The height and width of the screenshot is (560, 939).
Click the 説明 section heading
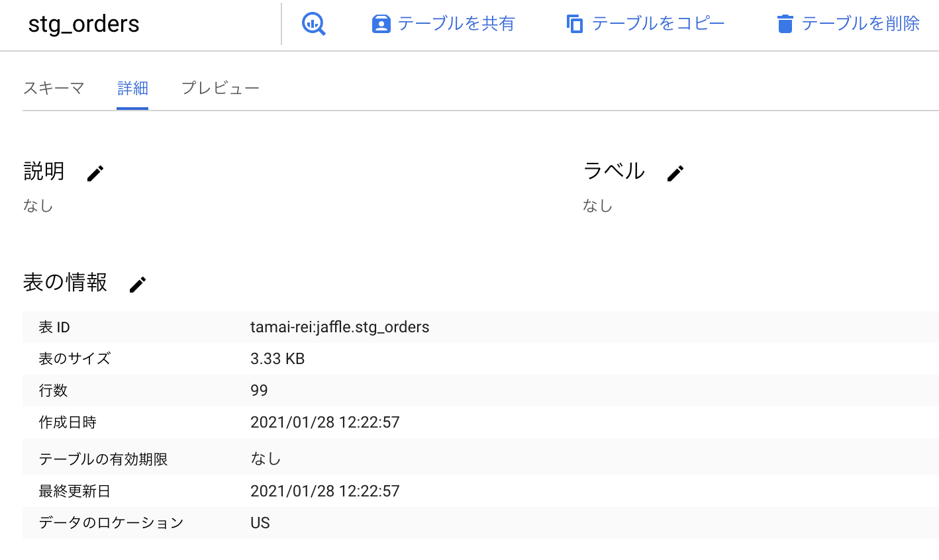(x=44, y=171)
